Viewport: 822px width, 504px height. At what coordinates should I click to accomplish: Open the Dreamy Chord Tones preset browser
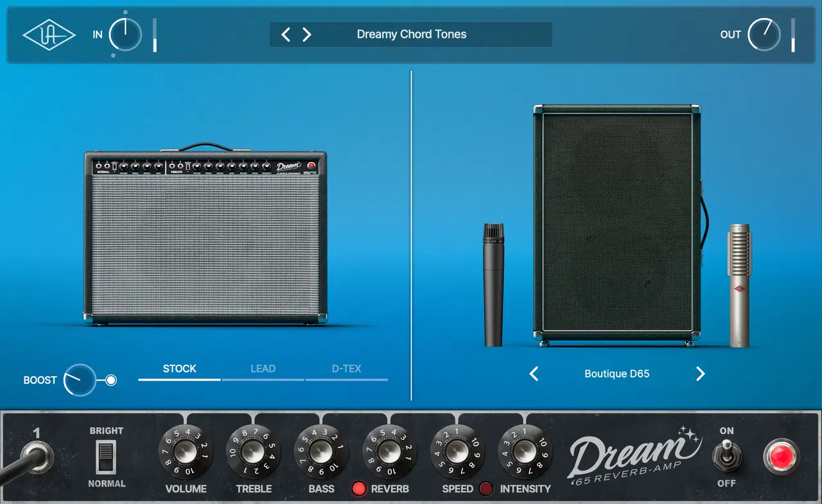click(411, 35)
